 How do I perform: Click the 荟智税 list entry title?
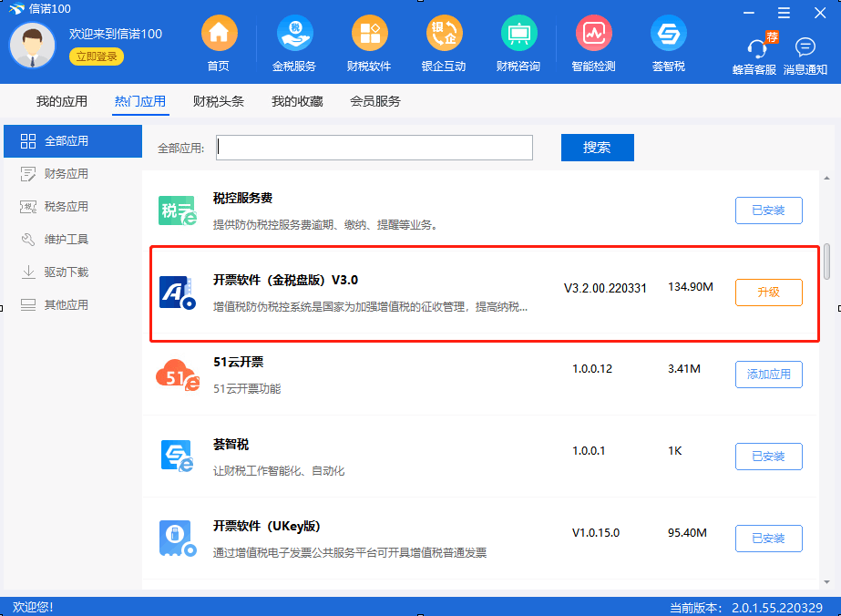pyautogui.click(x=231, y=445)
